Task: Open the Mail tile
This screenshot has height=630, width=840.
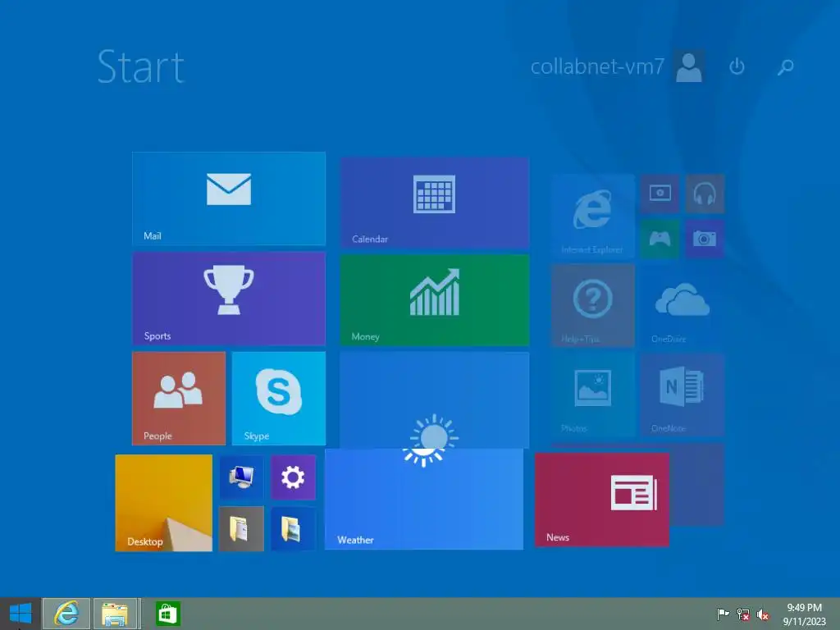Action: tap(229, 199)
